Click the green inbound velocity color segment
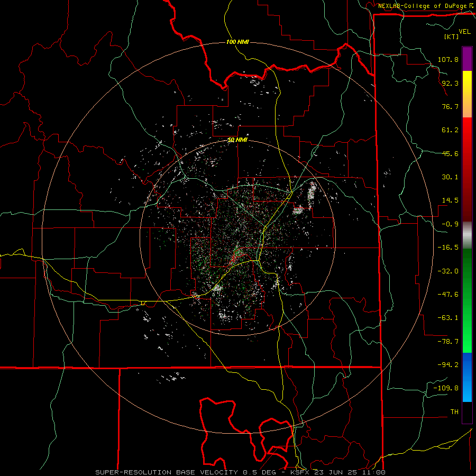This screenshot has width=476, height=476. (467, 300)
